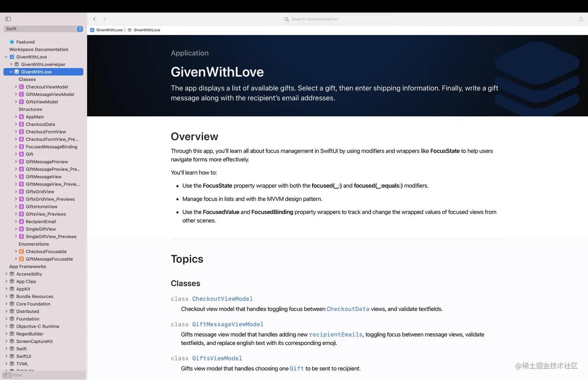Select the GiftMessageView sidebar item
Viewport: 588px width, 380px height.
44,177
